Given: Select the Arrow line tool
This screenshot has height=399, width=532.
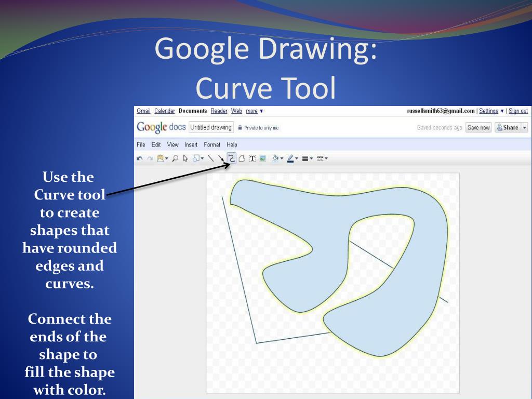Looking at the screenshot, I should 221,158.
